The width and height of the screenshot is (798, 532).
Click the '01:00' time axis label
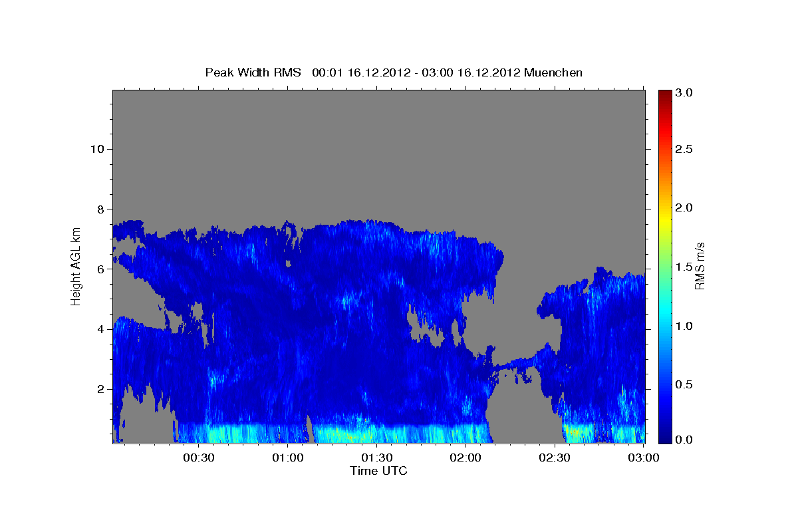pos(287,457)
